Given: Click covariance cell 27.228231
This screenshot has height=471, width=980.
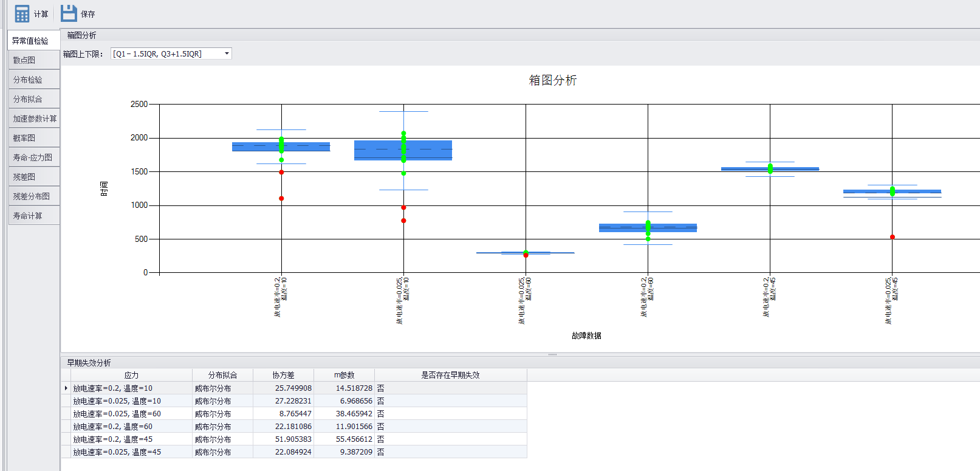Looking at the screenshot, I should point(283,401).
